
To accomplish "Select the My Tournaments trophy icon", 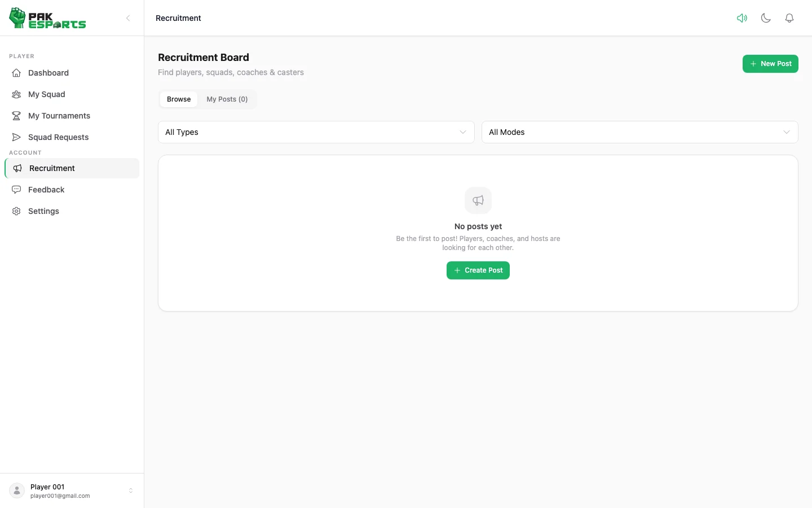I will (x=16, y=116).
